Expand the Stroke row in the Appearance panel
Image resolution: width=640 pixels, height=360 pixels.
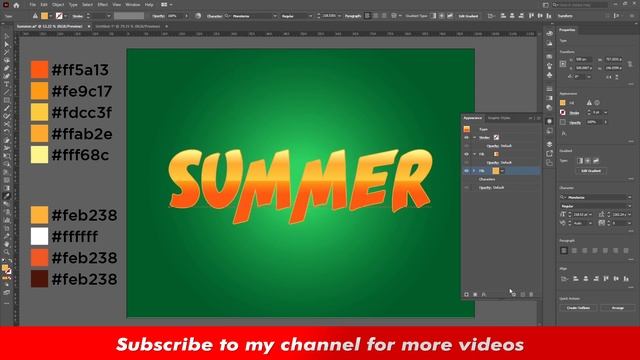(x=474, y=138)
